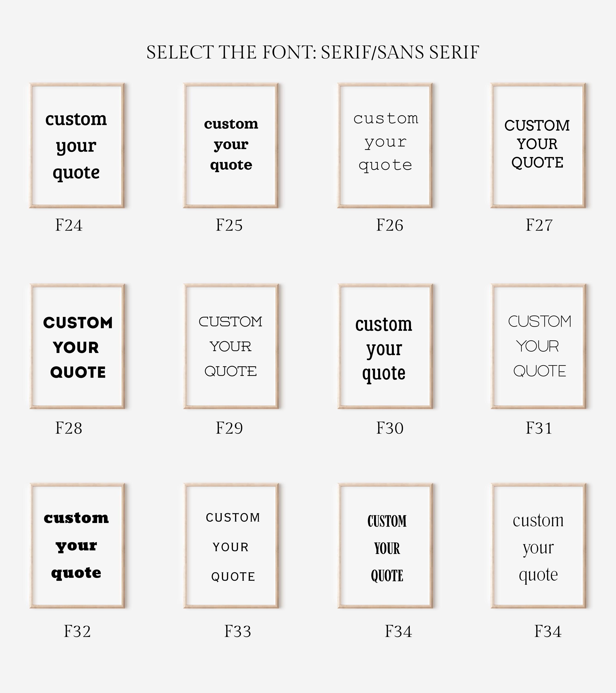The image size is (616, 693).
Task: Select the F27 uppercase font frame
Action: click(x=538, y=146)
